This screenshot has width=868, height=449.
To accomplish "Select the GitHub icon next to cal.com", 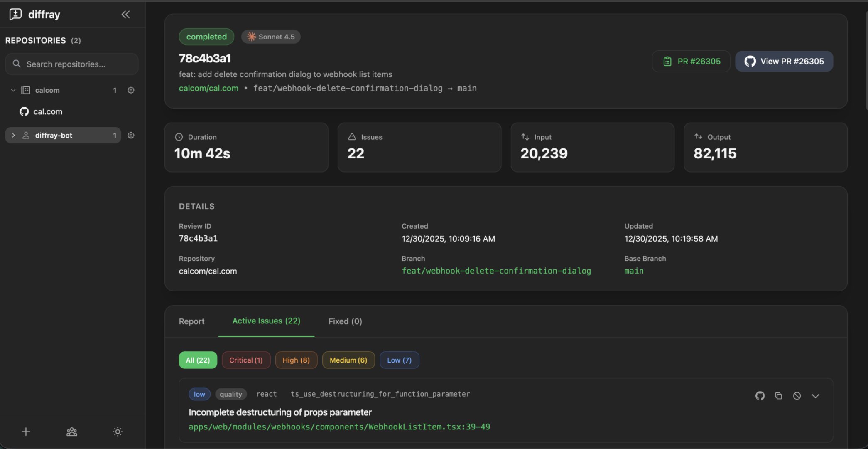I will [24, 111].
